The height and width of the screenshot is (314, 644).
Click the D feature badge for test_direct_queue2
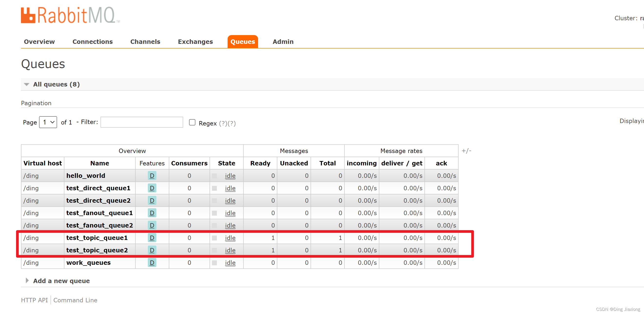(x=152, y=201)
